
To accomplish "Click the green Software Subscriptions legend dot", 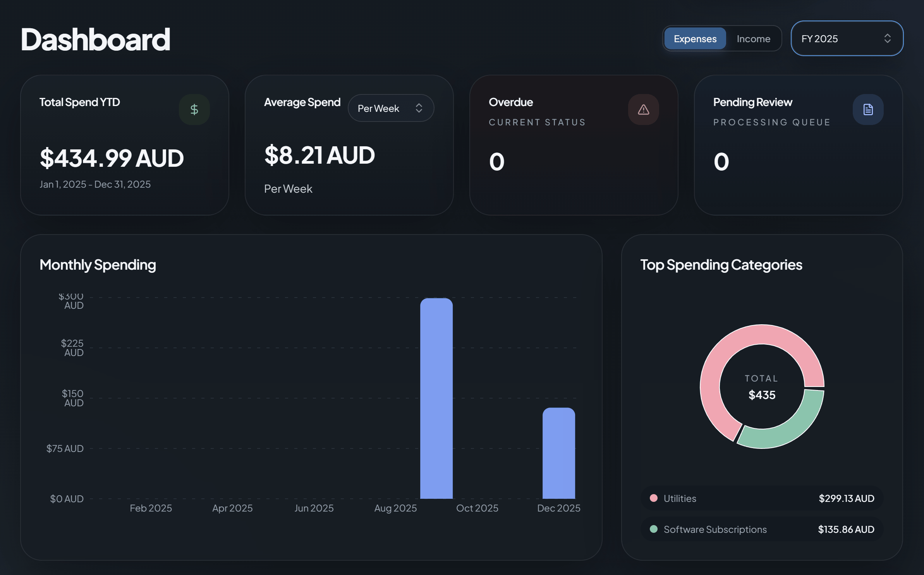I will pos(654,529).
